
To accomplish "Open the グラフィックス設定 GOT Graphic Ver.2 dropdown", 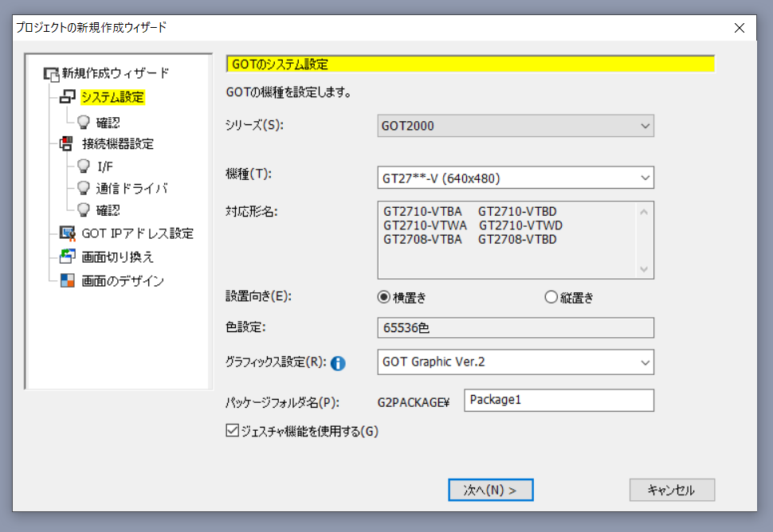I will (x=516, y=362).
